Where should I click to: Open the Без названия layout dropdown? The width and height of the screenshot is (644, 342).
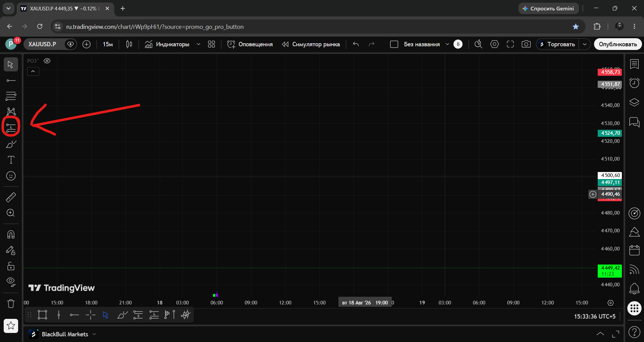447,44
